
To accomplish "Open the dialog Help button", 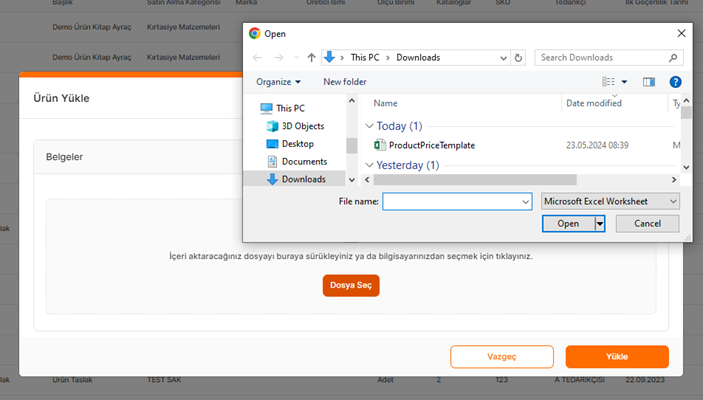I will tap(675, 82).
